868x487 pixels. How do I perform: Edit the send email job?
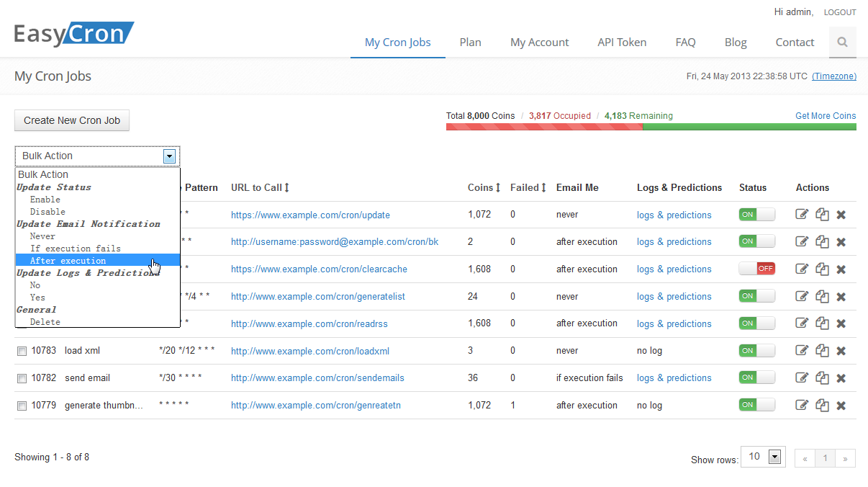click(x=802, y=377)
